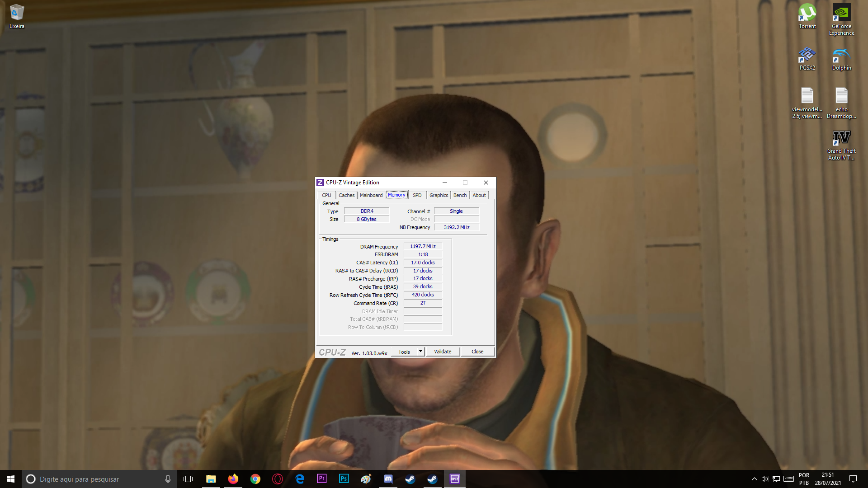Viewport: 868px width, 488px height.
Task: Click the tRAS 39 clocks value
Action: [423, 286]
